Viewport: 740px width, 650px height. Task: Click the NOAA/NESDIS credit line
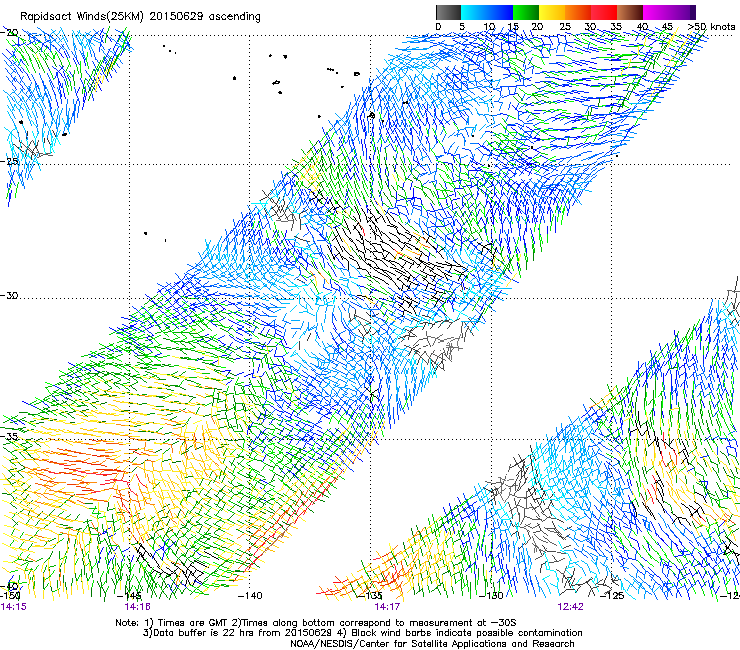[x=432, y=644]
